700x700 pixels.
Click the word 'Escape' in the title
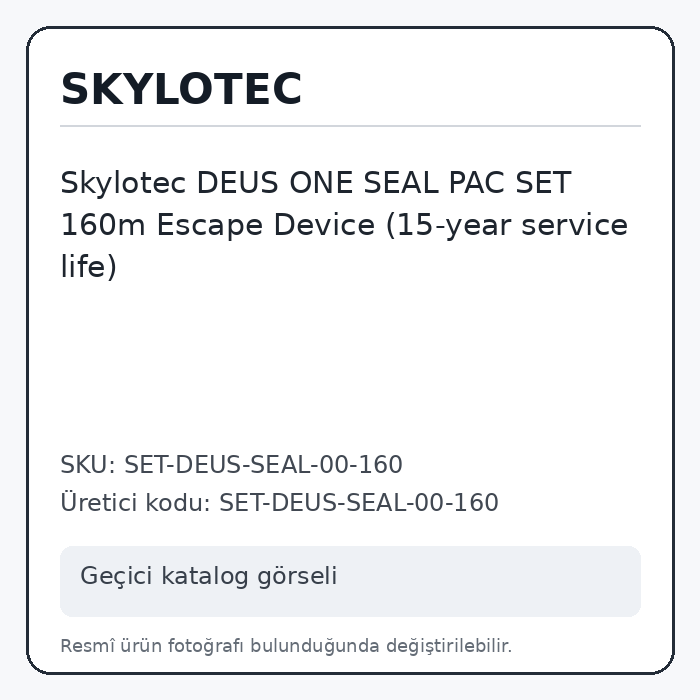click(210, 225)
